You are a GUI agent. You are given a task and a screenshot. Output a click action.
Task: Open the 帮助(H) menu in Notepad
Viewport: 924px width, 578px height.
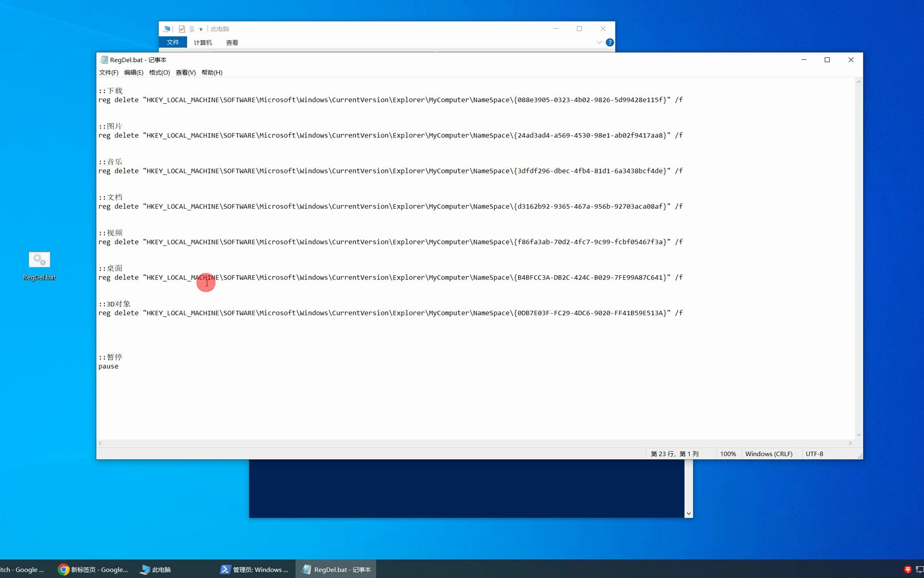coord(212,72)
